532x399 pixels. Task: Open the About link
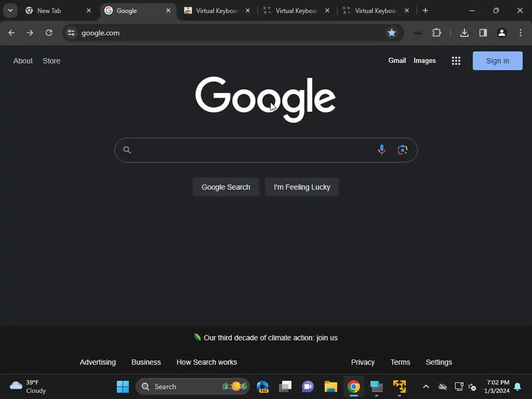coord(23,61)
